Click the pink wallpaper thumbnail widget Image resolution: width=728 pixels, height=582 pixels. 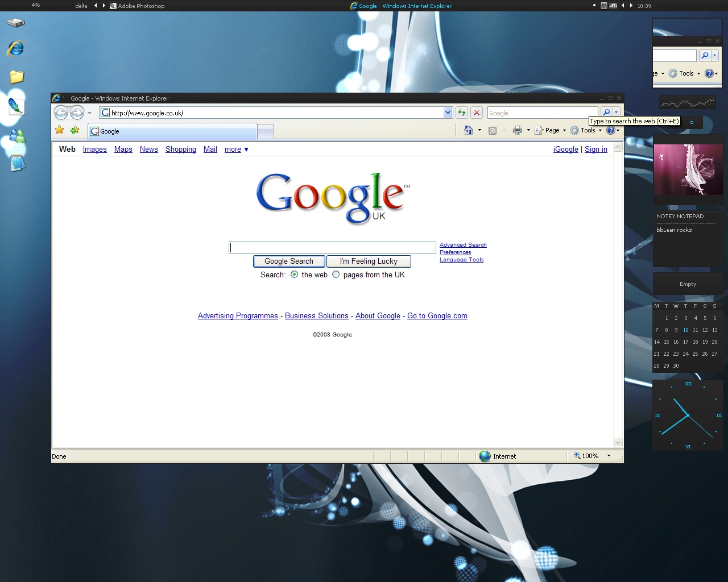click(x=688, y=169)
